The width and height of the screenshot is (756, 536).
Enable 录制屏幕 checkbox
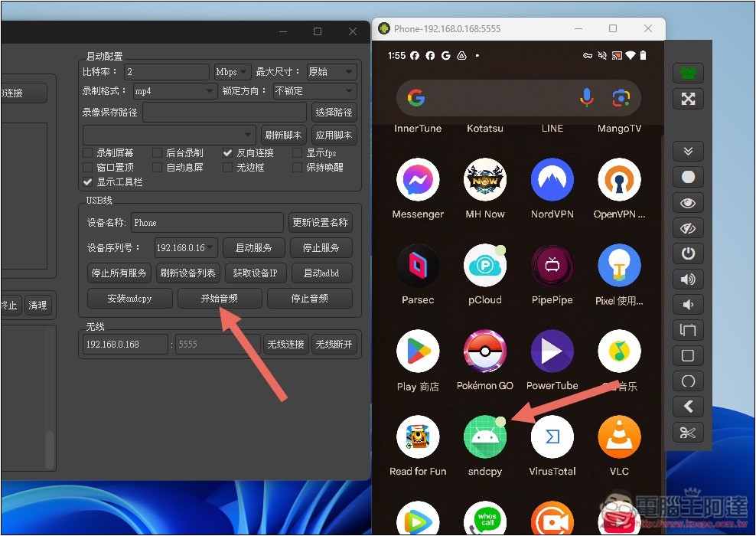point(88,153)
